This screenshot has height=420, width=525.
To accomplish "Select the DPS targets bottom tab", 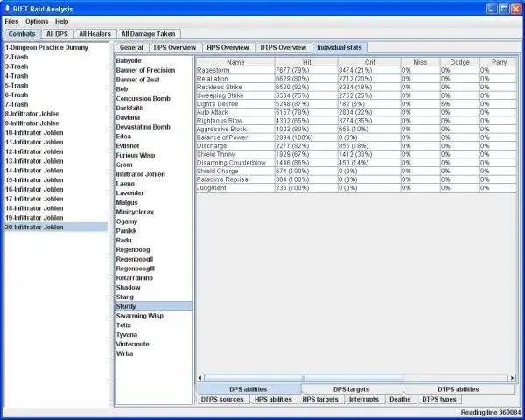I will pyautogui.click(x=352, y=389).
